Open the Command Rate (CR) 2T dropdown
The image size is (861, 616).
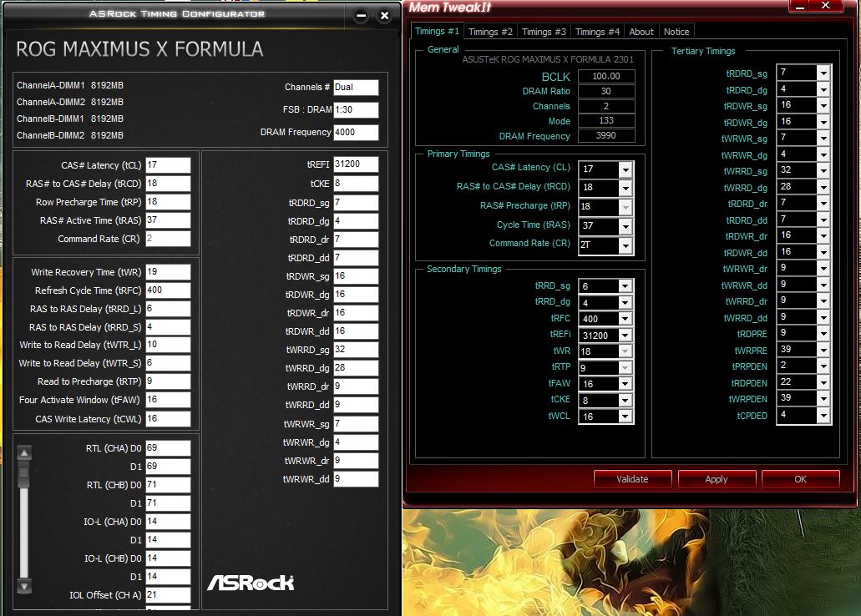625,245
